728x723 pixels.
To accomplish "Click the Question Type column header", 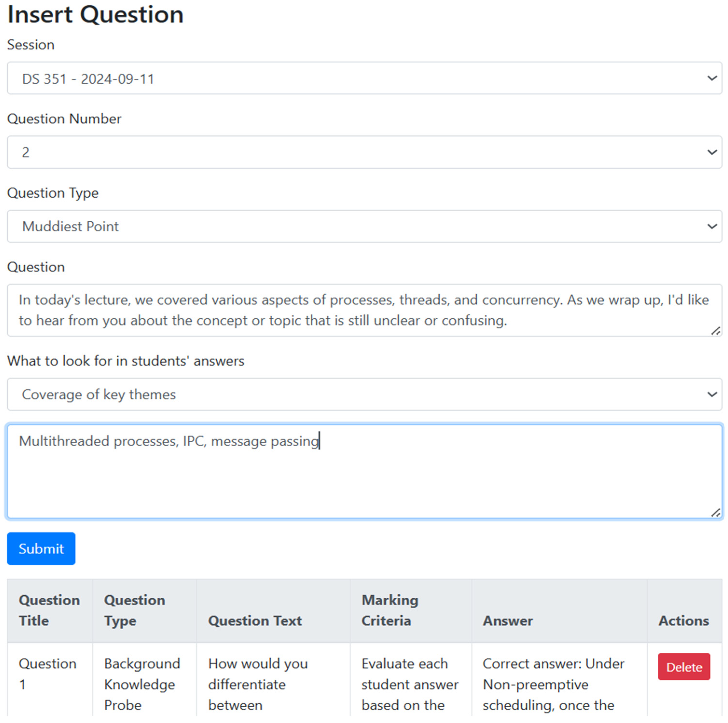I will click(x=135, y=610).
